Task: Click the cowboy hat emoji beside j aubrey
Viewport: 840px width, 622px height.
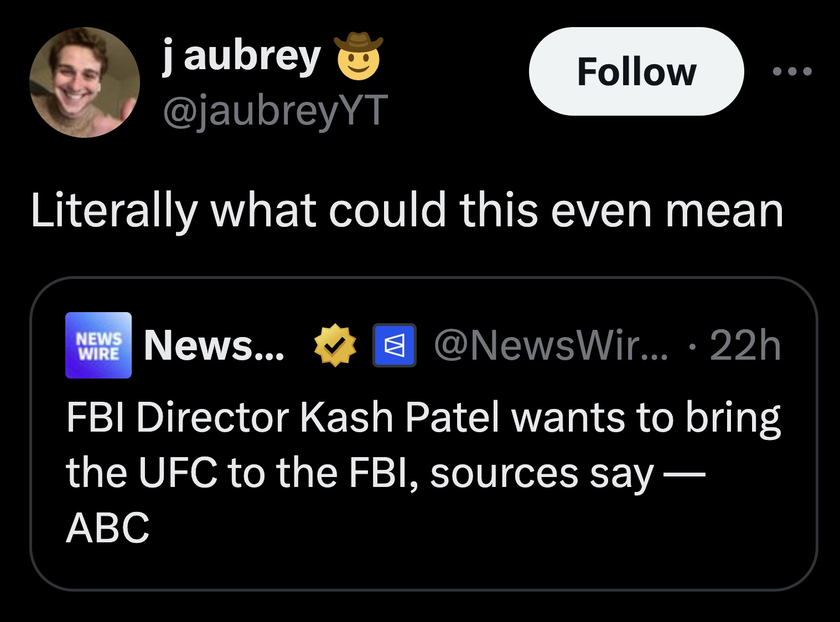Action: tap(358, 56)
